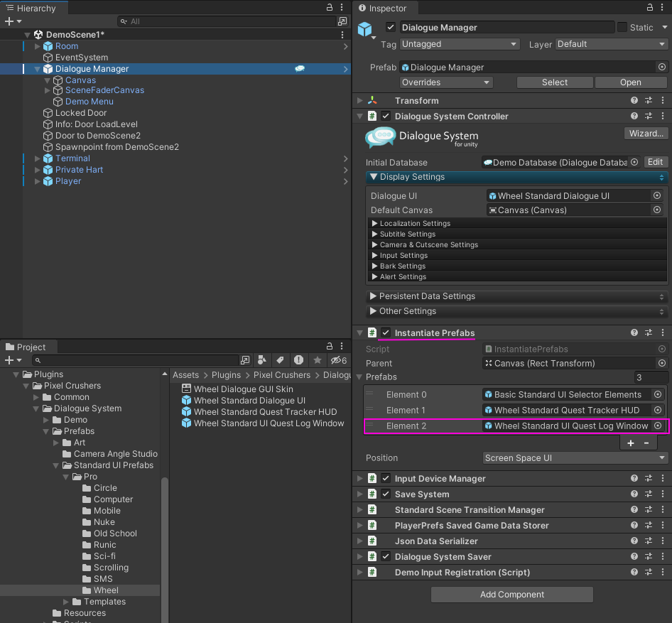
Task: Open Instantiate Prefabs component options menu
Action: pyautogui.click(x=663, y=332)
